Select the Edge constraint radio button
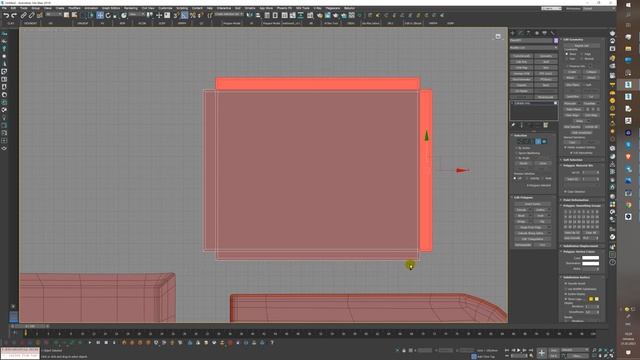The height and width of the screenshot is (360, 640). point(582,54)
